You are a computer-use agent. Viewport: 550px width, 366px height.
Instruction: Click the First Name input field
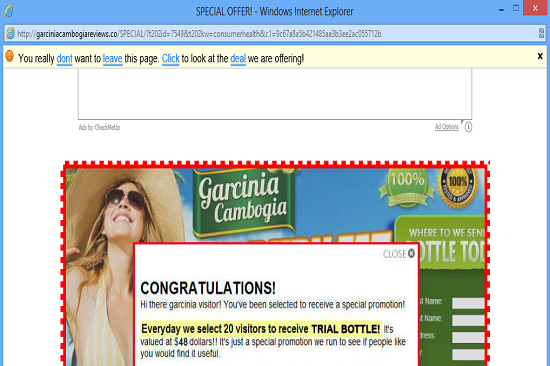[x=468, y=303]
